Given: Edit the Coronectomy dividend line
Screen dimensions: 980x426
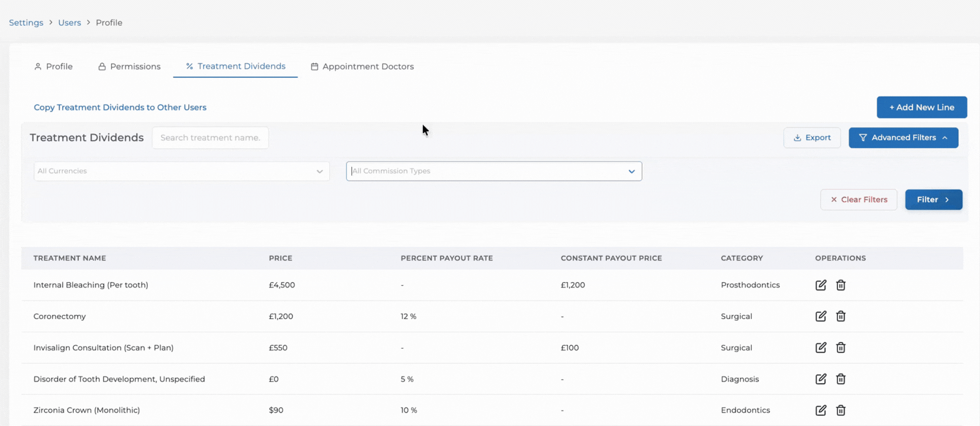Looking at the screenshot, I should (x=821, y=316).
